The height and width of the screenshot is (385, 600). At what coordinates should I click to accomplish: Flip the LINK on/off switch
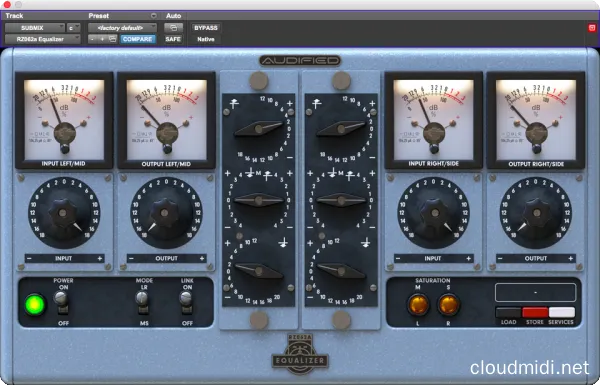pos(186,302)
